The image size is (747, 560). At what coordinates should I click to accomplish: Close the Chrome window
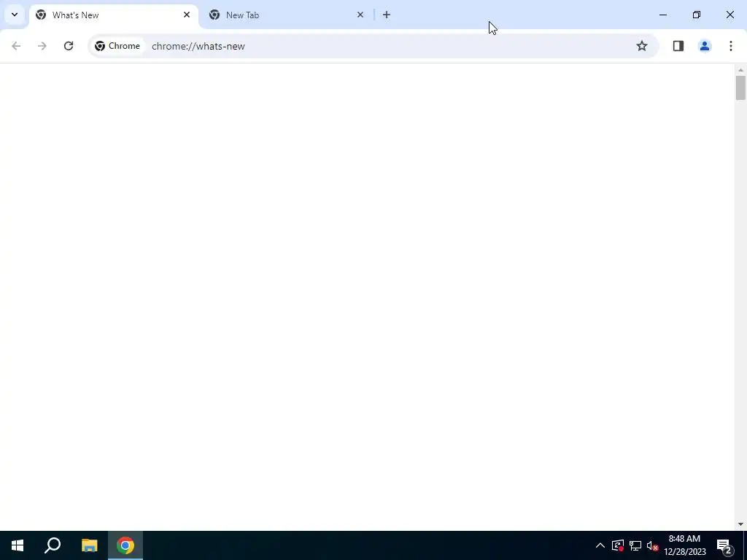tap(729, 15)
